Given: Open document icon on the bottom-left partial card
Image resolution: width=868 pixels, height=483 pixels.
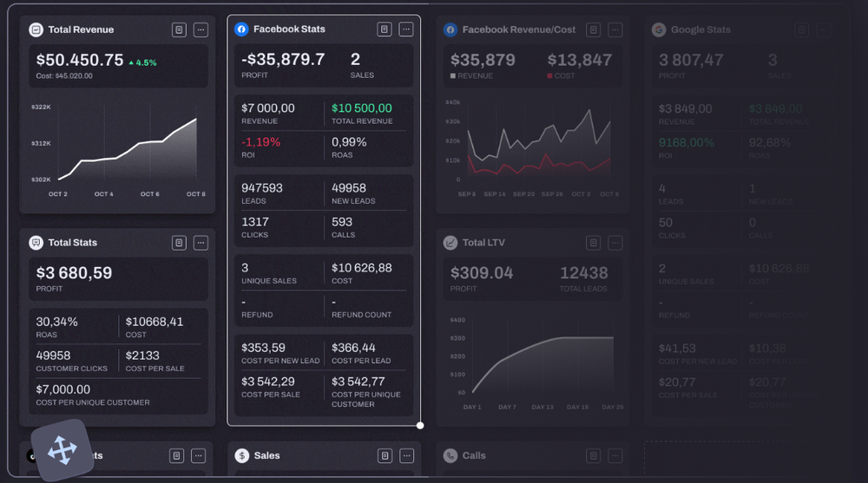Looking at the screenshot, I should 176,456.
